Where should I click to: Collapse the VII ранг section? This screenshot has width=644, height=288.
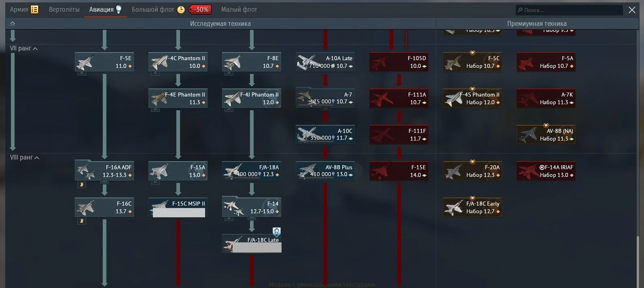coord(36,48)
